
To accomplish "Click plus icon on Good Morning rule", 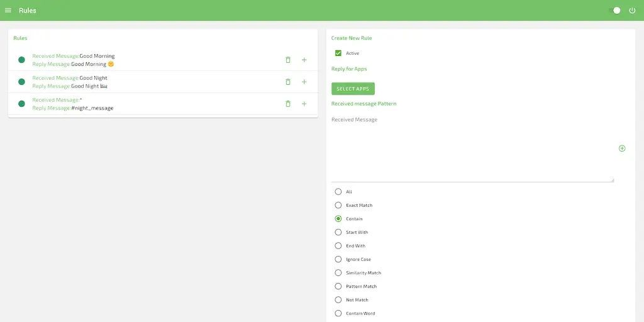I will (304, 60).
